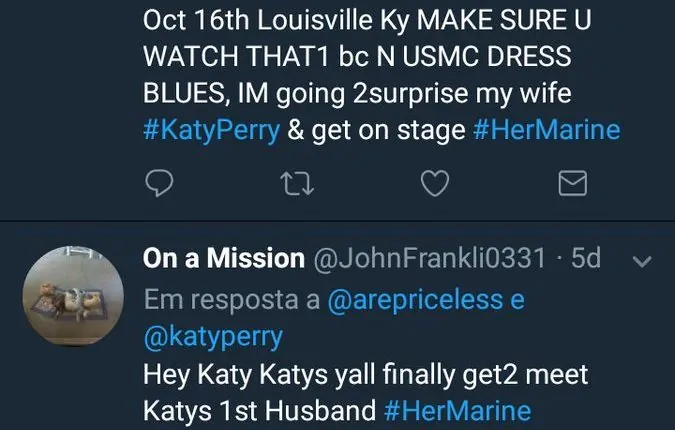Open reply starting "Hey Katy Katys"
675x430 pixels.
365,375
